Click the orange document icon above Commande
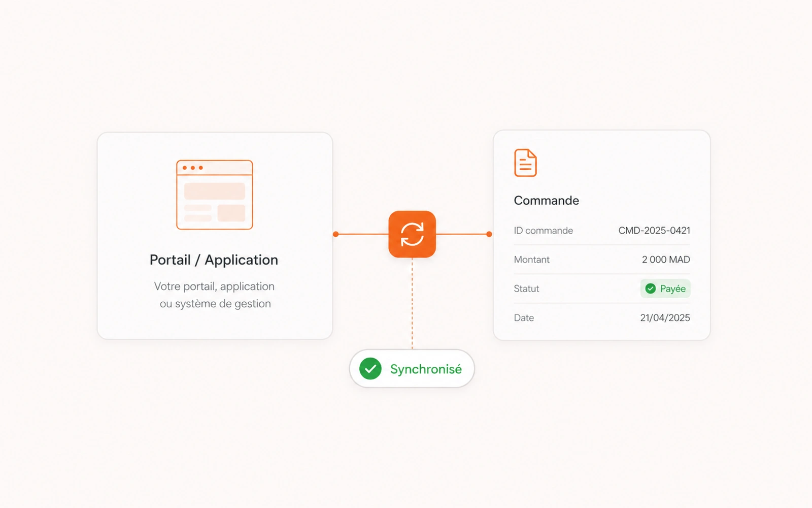The image size is (812, 508). (x=525, y=163)
